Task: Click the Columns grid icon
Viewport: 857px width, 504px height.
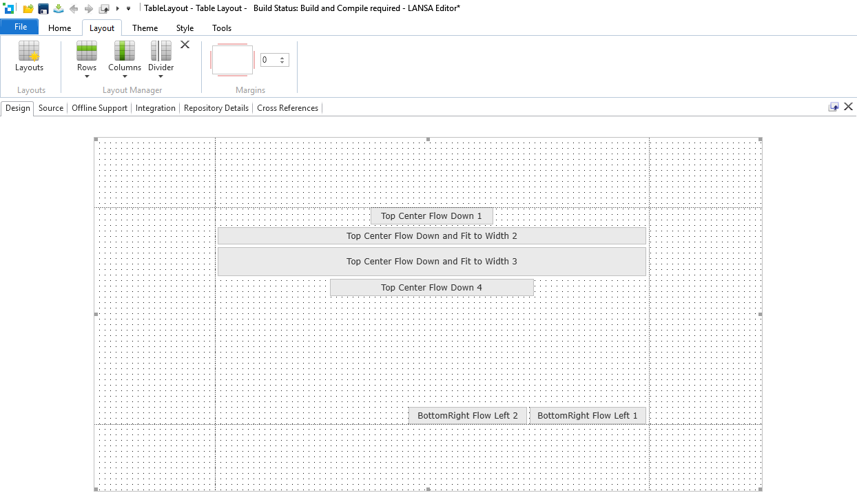Action: (125, 51)
